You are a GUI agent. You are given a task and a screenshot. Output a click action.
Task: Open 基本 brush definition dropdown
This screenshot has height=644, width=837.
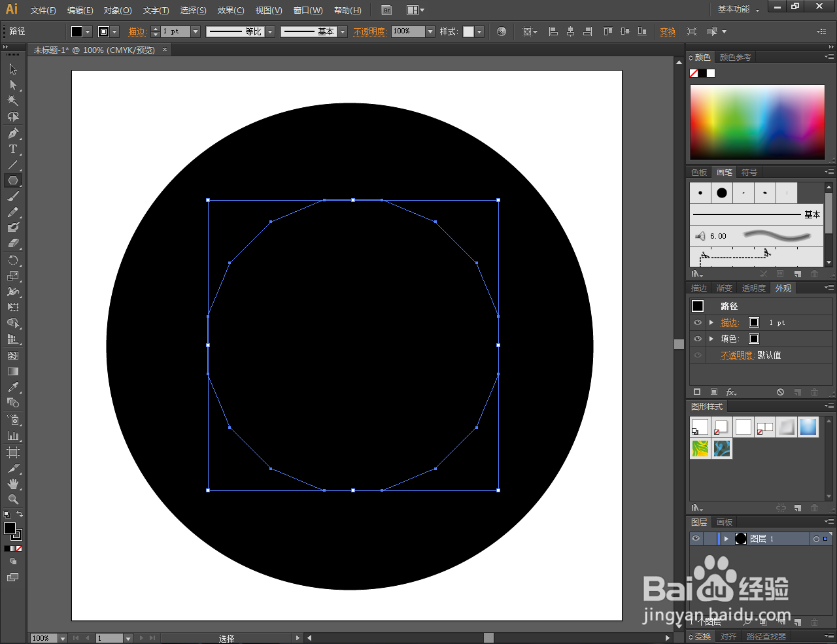coord(342,31)
